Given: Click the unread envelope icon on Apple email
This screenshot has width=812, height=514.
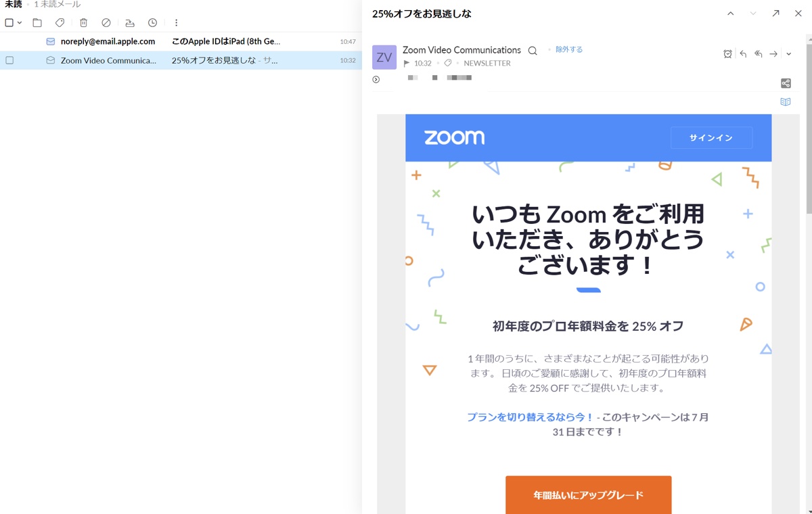Looking at the screenshot, I should (51, 41).
